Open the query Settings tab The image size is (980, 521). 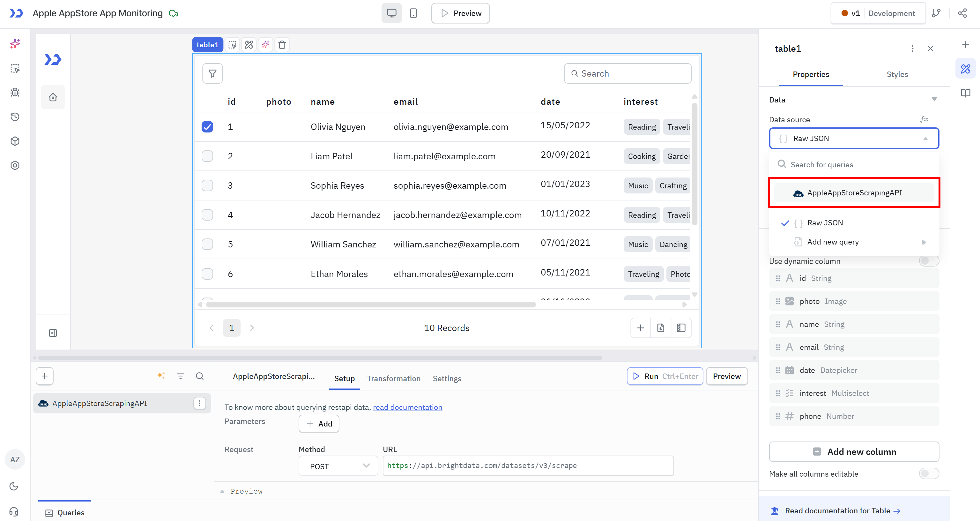(x=447, y=379)
